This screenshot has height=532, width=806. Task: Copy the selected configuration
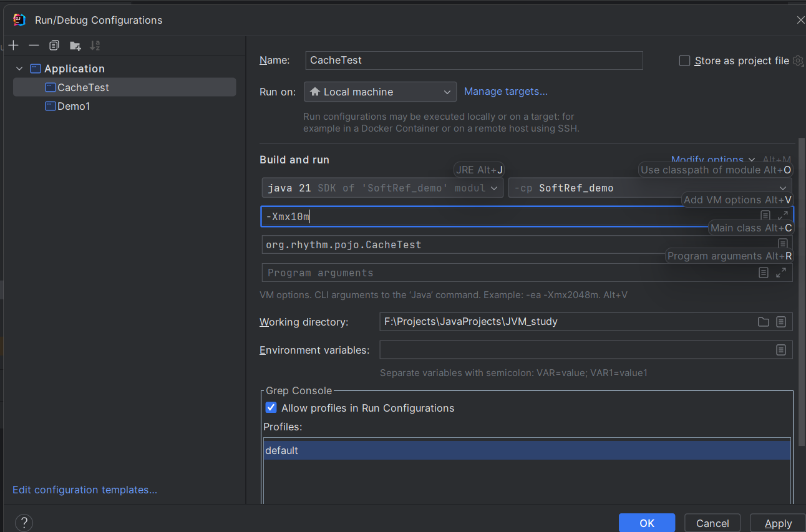[54, 46]
